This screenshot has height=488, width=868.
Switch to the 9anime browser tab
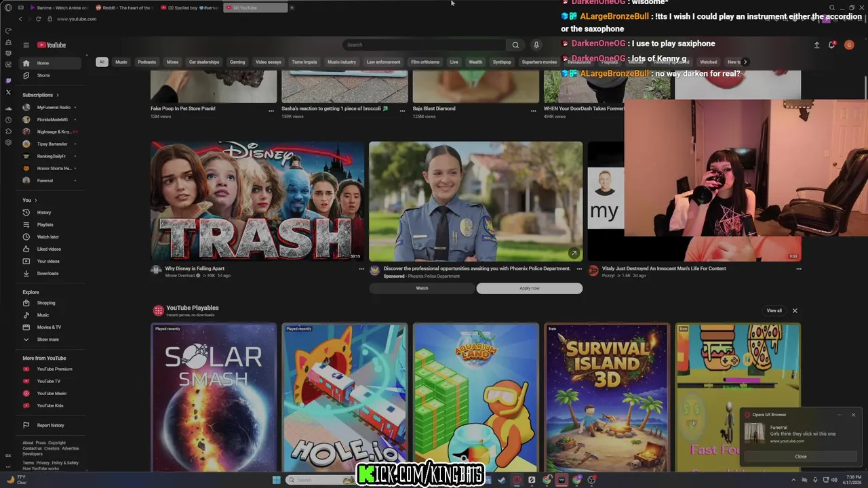[x=58, y=7]
